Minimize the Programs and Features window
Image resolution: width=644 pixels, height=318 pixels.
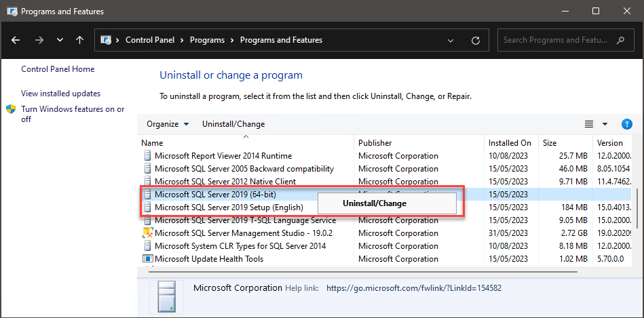tap(565, 11)
